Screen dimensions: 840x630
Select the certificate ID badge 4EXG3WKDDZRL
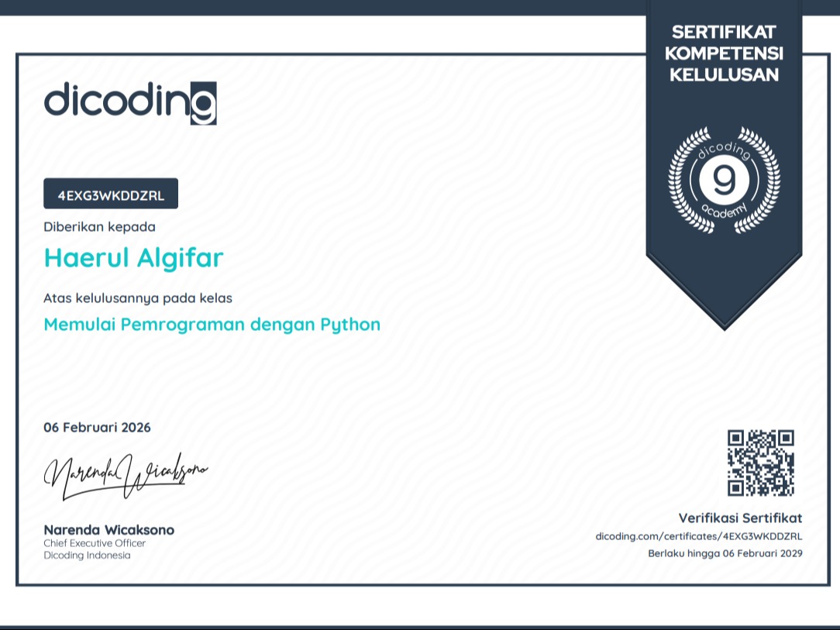(111, 194)
